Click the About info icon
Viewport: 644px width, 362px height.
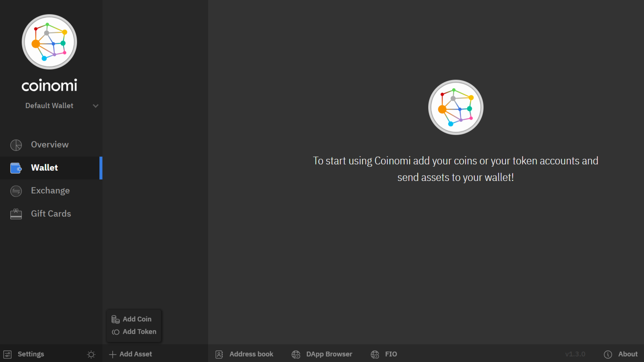point(608,354)
